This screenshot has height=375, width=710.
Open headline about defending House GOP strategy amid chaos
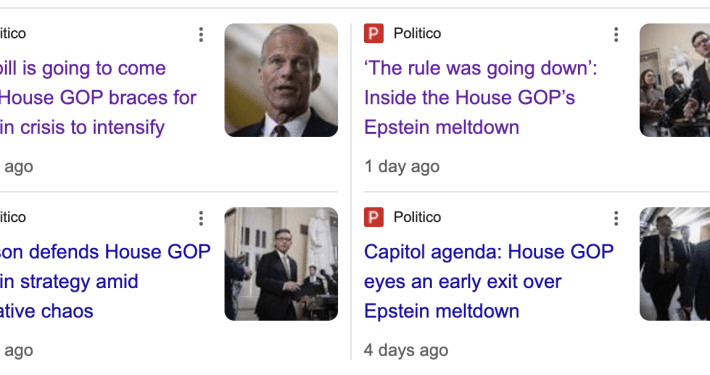point(105,282)
